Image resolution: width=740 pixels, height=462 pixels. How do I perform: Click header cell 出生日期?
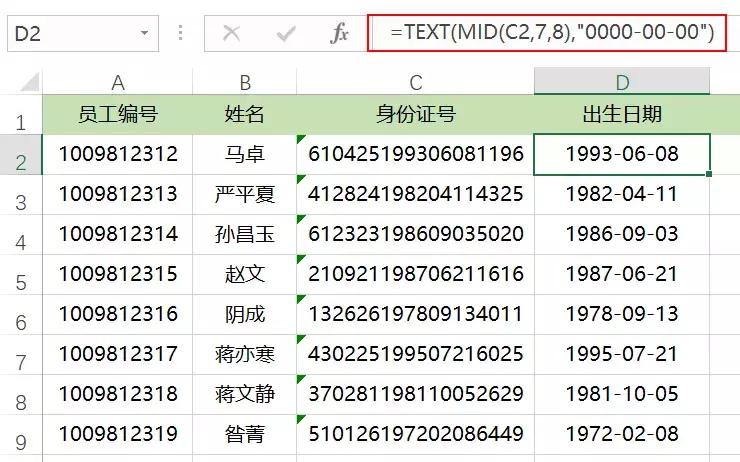pos(622,115)
